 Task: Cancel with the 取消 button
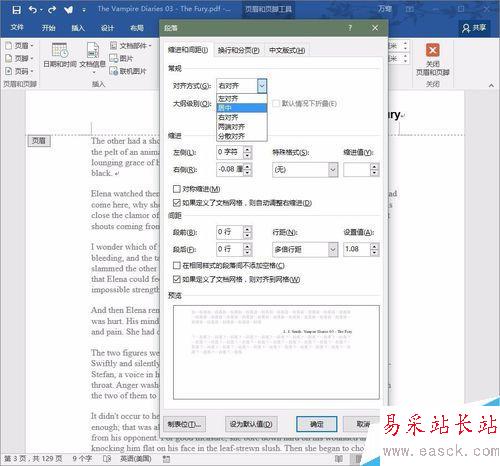[x=362, y=424]
